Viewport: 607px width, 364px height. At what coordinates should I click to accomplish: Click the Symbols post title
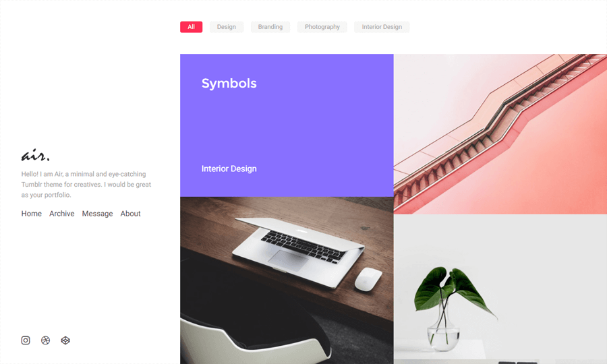point(229,84)
